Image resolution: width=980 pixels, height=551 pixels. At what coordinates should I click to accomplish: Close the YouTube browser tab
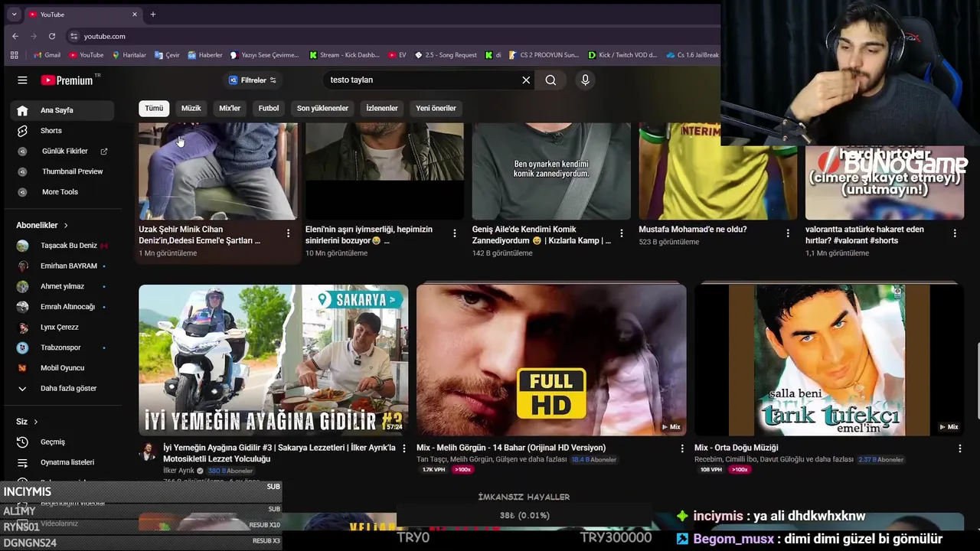pyautogui.click(x=135, y=14)
